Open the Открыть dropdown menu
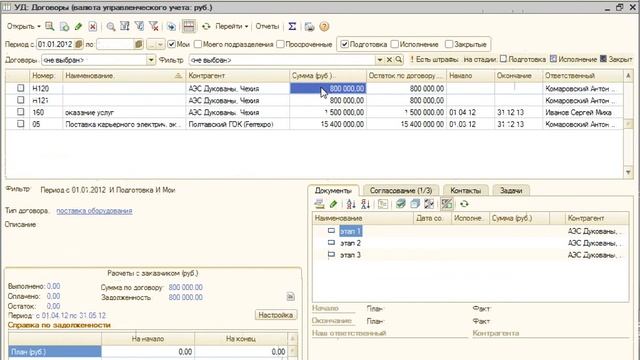640x360 pixels. coord(24,27)
